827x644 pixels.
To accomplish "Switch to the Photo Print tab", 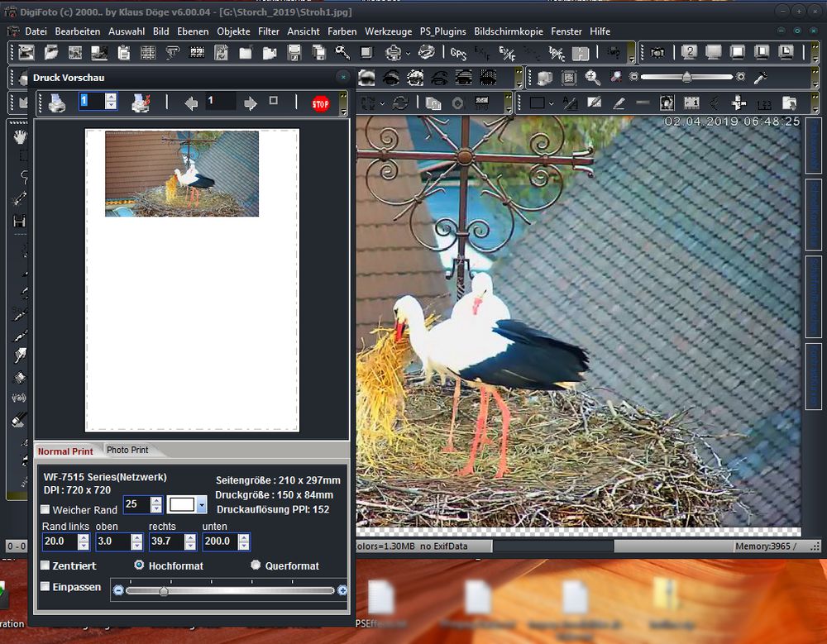I will [x=127, y=451].
